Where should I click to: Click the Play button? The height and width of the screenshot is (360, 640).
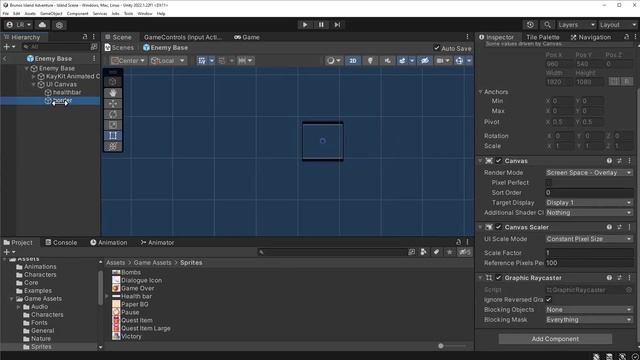(305, 24)
